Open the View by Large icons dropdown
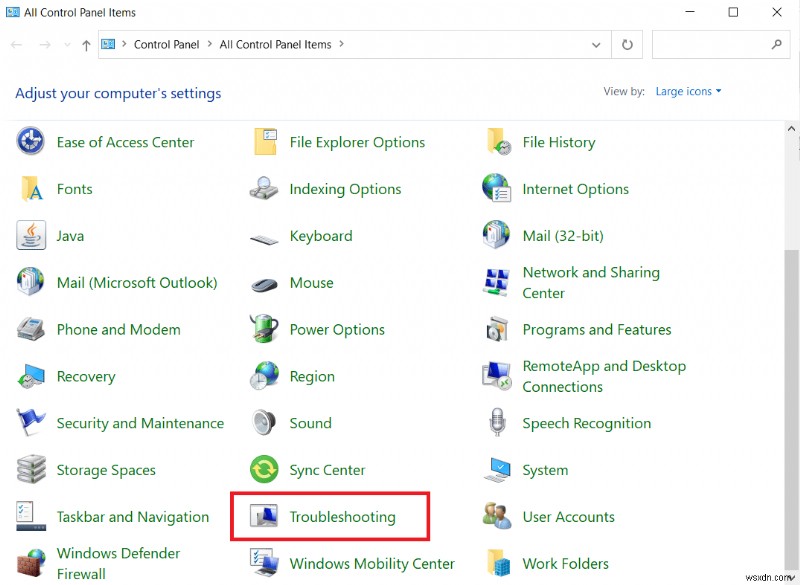 click(x=688, y=91)
